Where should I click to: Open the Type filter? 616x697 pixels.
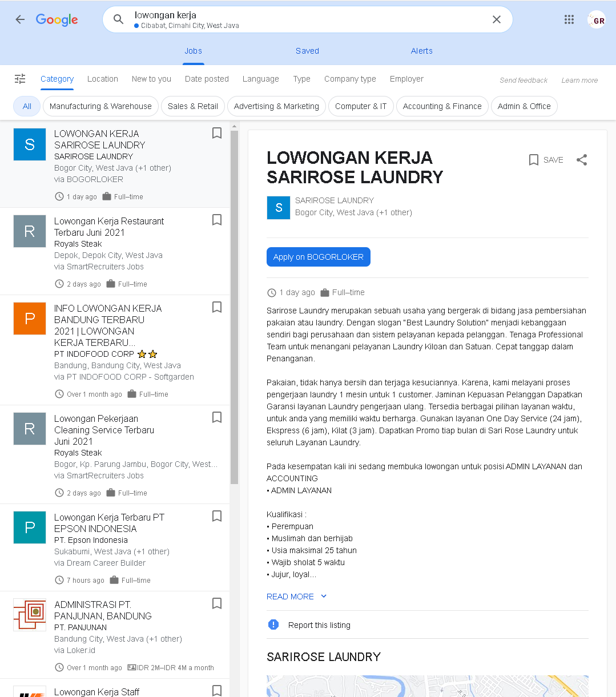[x=301, y=79]
